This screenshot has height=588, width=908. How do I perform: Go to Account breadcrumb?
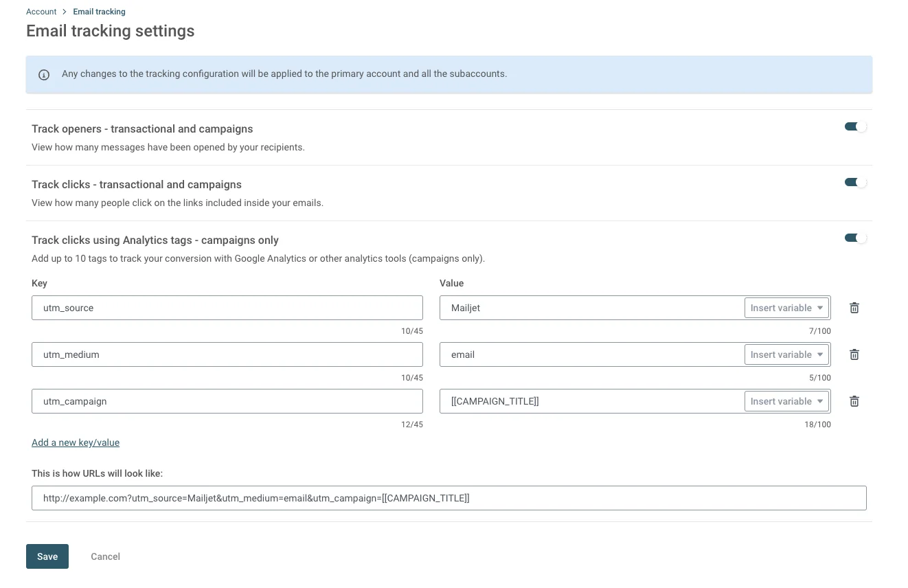(x=41, y=12)
